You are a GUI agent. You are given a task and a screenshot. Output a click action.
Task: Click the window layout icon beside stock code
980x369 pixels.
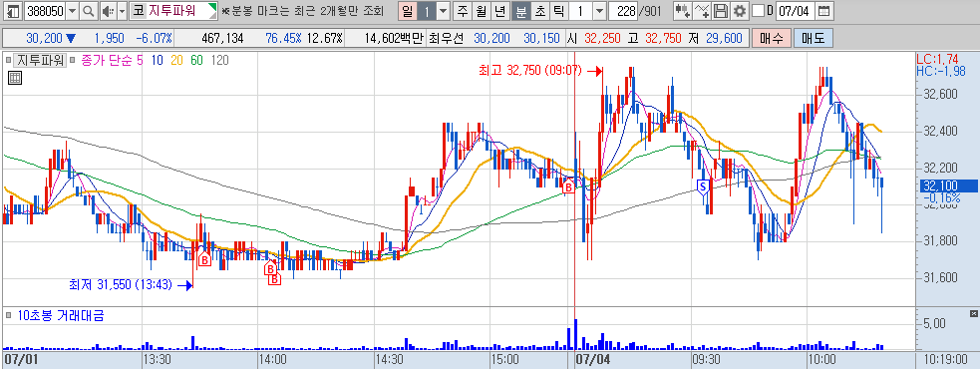click(x=13, y=11)
